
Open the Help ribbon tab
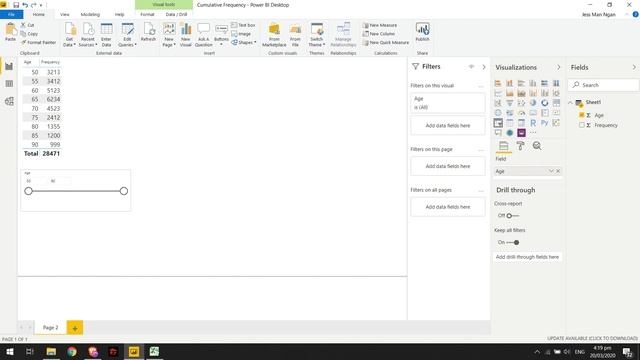coord(119,14)
